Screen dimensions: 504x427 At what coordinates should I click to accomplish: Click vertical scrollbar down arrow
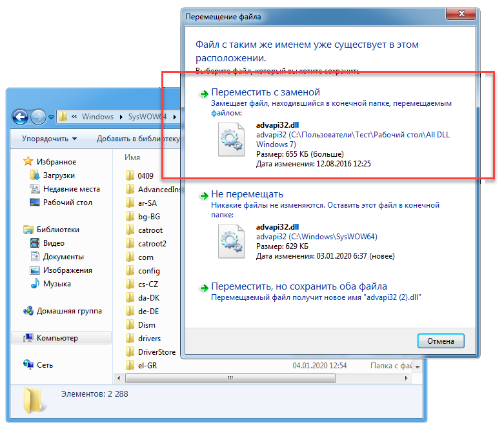tap(418, 367)
